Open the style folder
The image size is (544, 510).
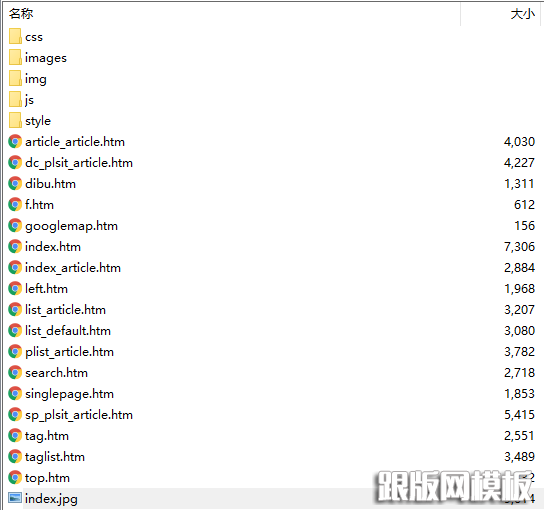(x=38, y=121)
